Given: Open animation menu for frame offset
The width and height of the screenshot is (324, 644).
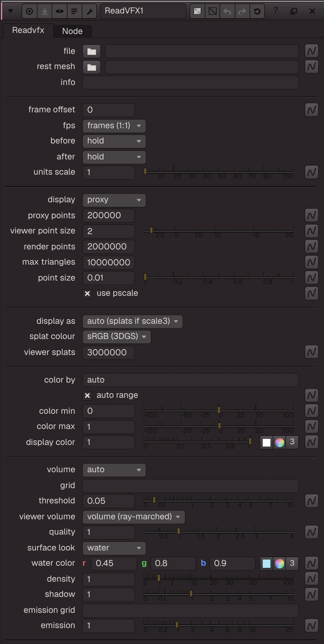Looking at the screenshot, I should coord(312,110).
